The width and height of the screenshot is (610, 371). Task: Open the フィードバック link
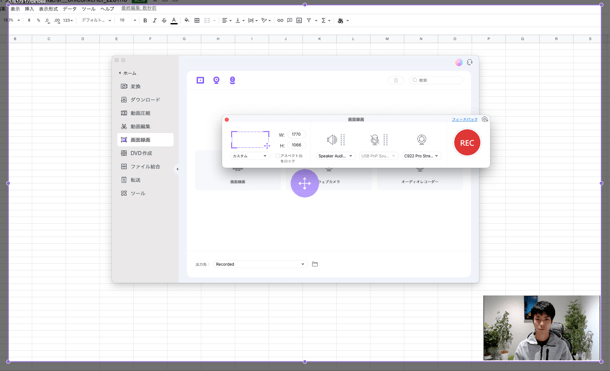coord(465,119)
